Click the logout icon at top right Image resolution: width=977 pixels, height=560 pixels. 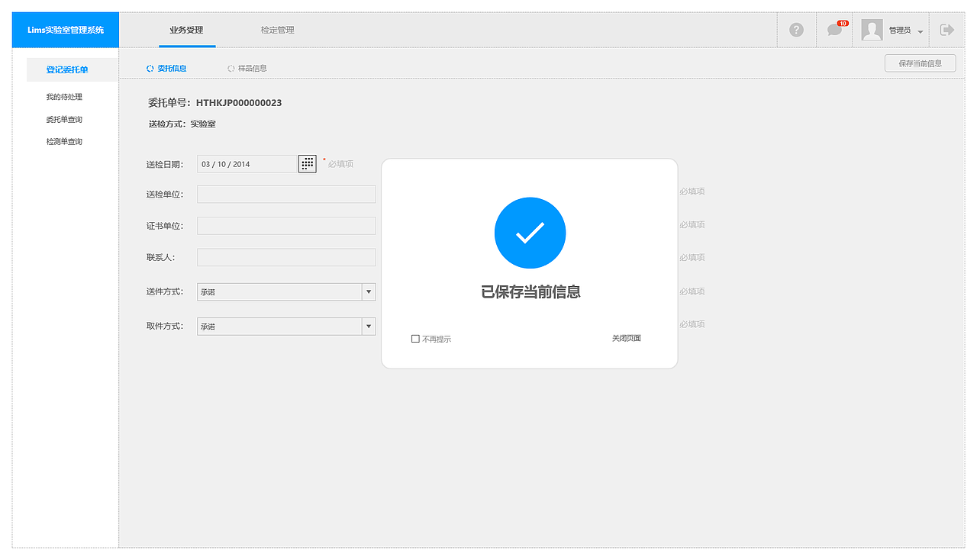point(947,30)
